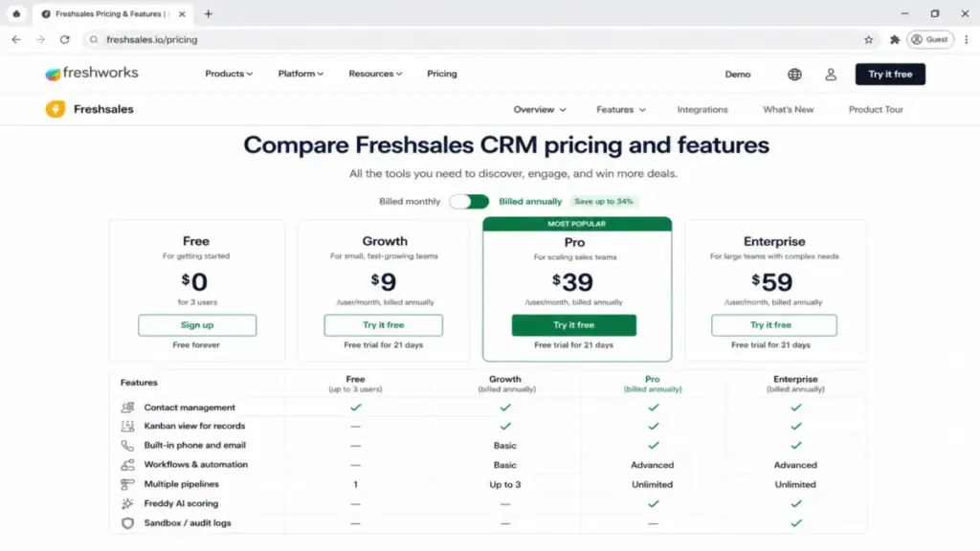Click the Billed annually label
This screenshot has width=980, height=551.
(530, 201)
